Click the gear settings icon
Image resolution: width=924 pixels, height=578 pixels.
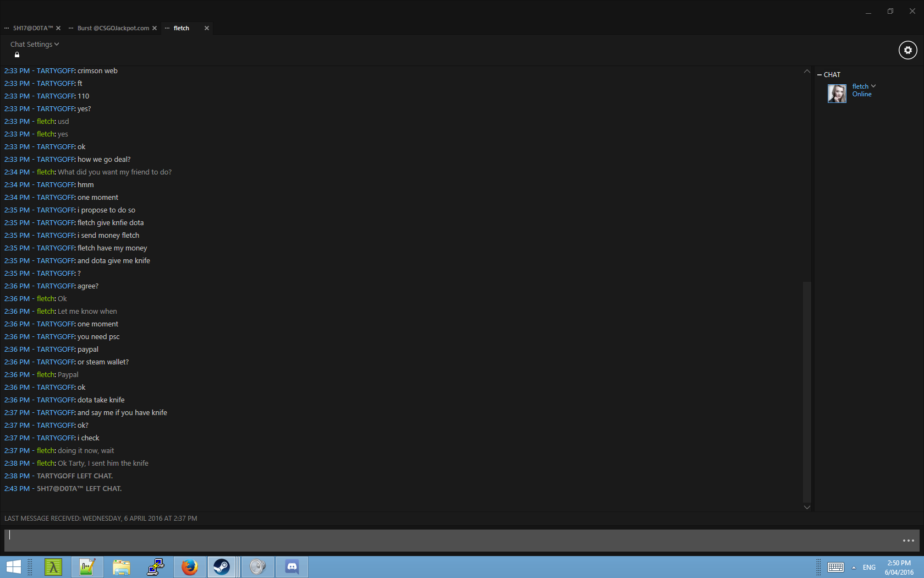click(908, 50)
